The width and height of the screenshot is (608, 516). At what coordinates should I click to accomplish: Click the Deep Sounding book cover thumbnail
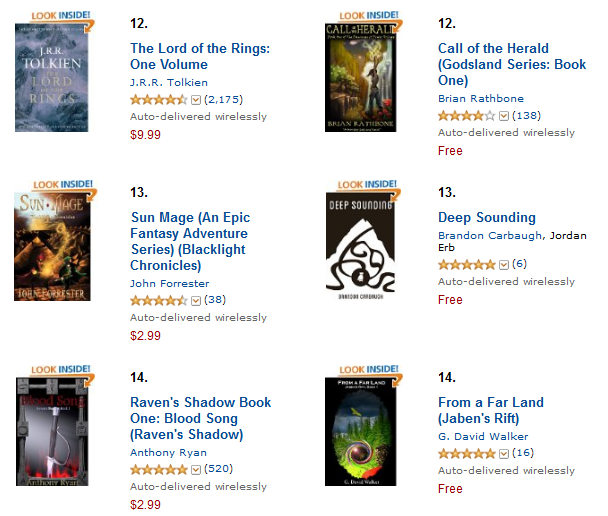coord(360,246)
